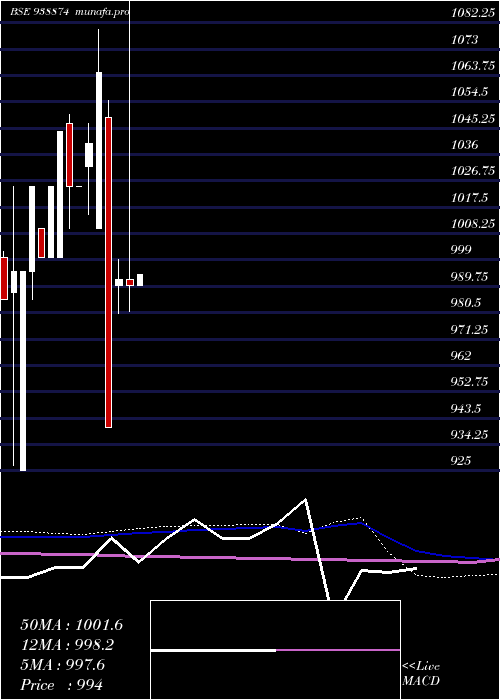Click the 925 price axis label
The image size is (500, 700).
tap(461, 460)
